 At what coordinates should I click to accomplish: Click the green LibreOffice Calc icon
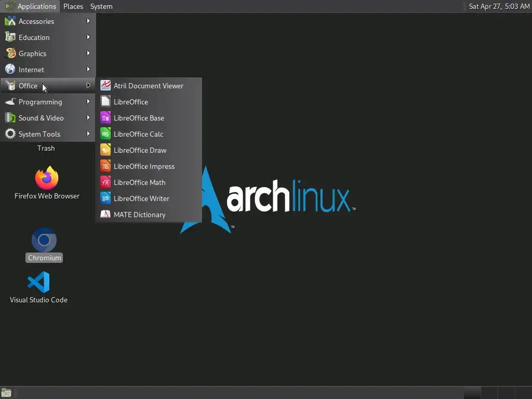105,134
